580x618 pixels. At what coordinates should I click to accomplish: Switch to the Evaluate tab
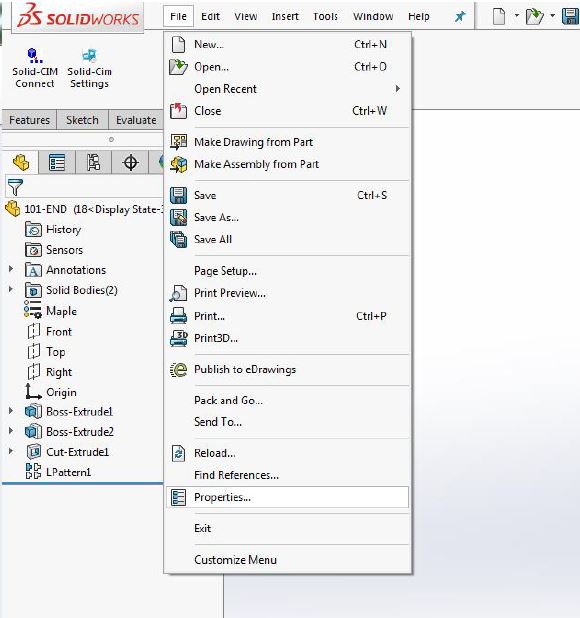pos(136,120)
